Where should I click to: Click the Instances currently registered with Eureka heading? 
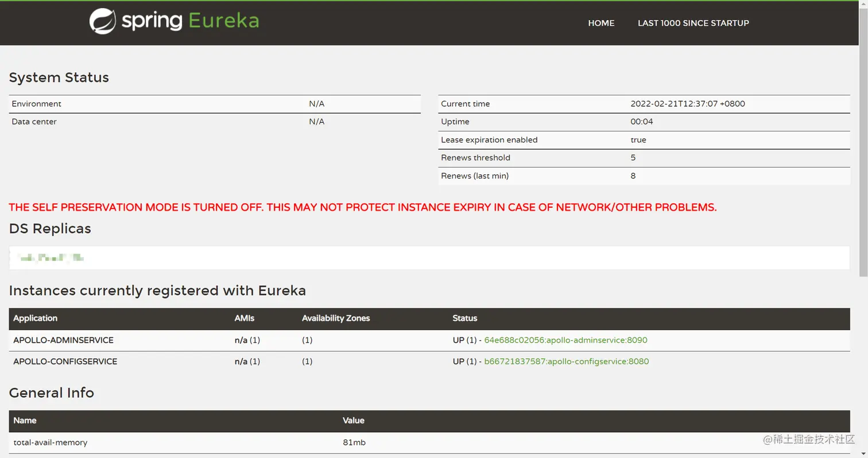coord(157,291)
